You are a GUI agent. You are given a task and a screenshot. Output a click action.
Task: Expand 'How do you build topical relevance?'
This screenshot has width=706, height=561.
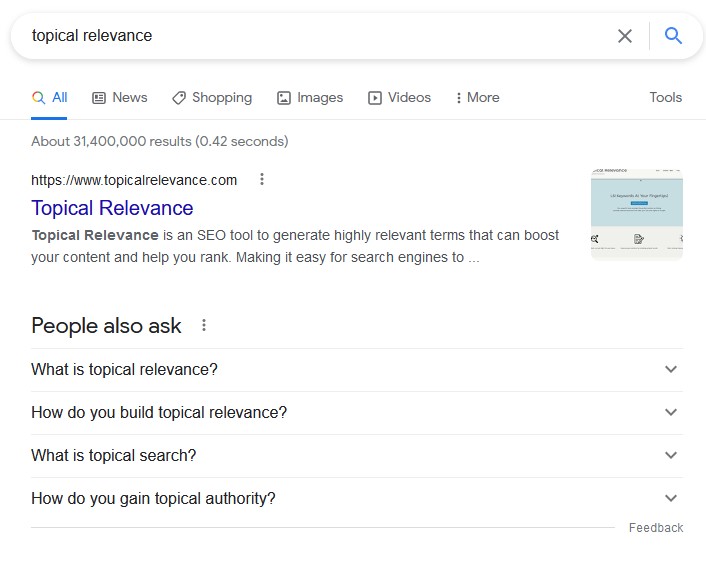point(357,413)
